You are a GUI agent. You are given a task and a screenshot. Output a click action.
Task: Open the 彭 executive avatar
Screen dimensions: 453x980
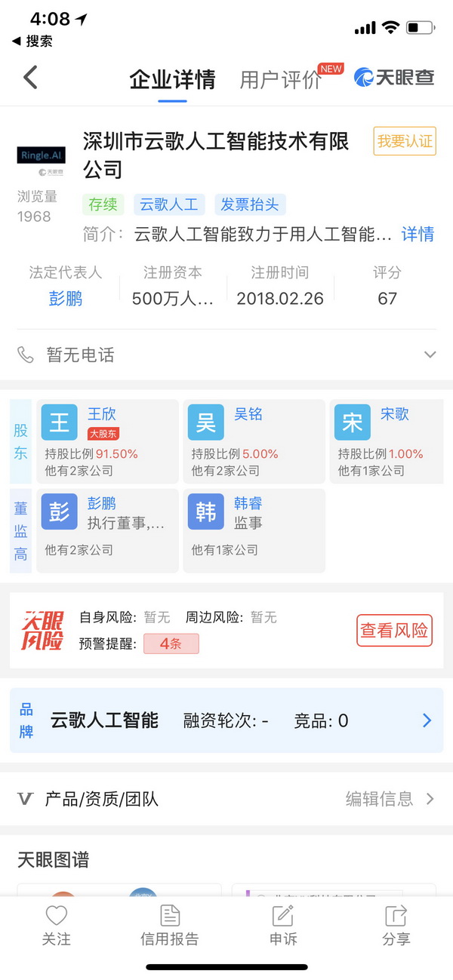pos(60,512)
